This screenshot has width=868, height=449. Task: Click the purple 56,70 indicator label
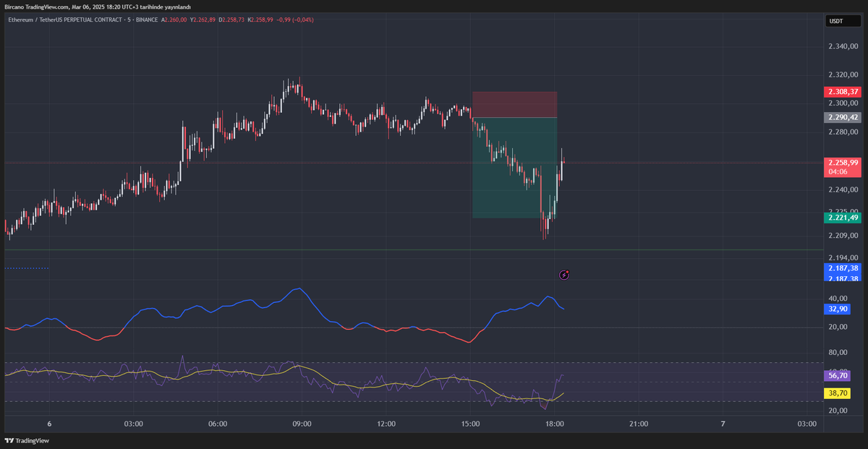pos(837,375)
